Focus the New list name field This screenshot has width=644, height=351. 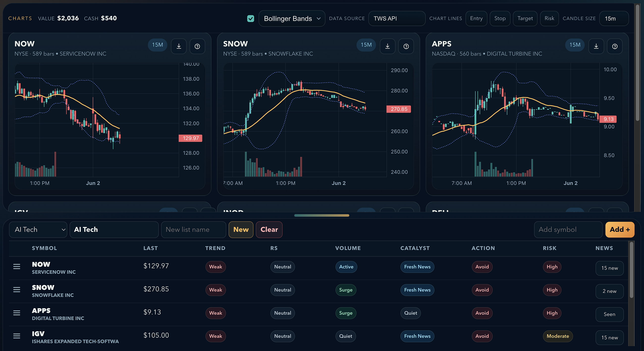point(193,230)
